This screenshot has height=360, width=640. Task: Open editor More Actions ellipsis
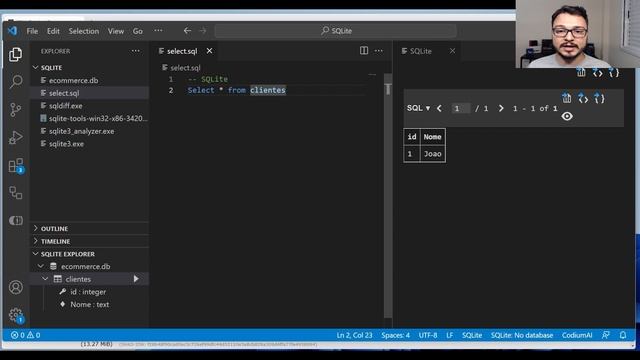click(378, 51)
